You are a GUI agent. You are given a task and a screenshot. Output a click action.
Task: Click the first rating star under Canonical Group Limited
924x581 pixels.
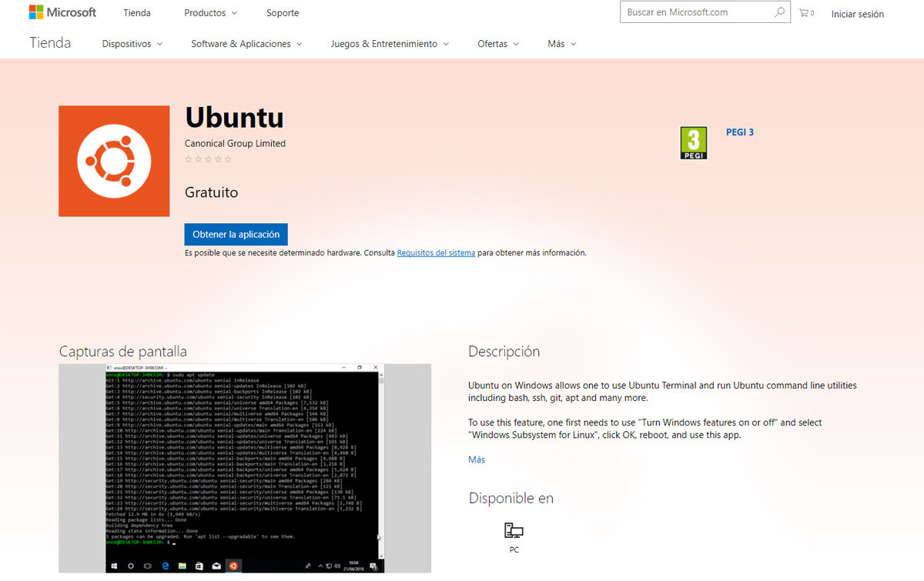pos(188,159)
